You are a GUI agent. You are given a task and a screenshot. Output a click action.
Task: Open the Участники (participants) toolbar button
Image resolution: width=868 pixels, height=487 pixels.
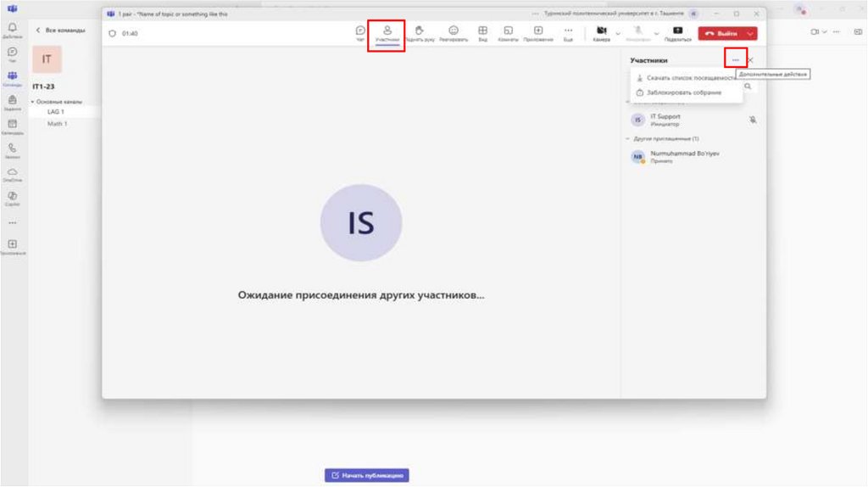coord(387,34)
